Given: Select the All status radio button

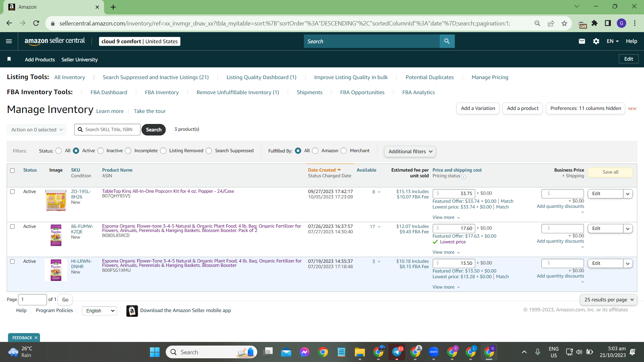Looking at the screenshot, I should click(59, 151).
